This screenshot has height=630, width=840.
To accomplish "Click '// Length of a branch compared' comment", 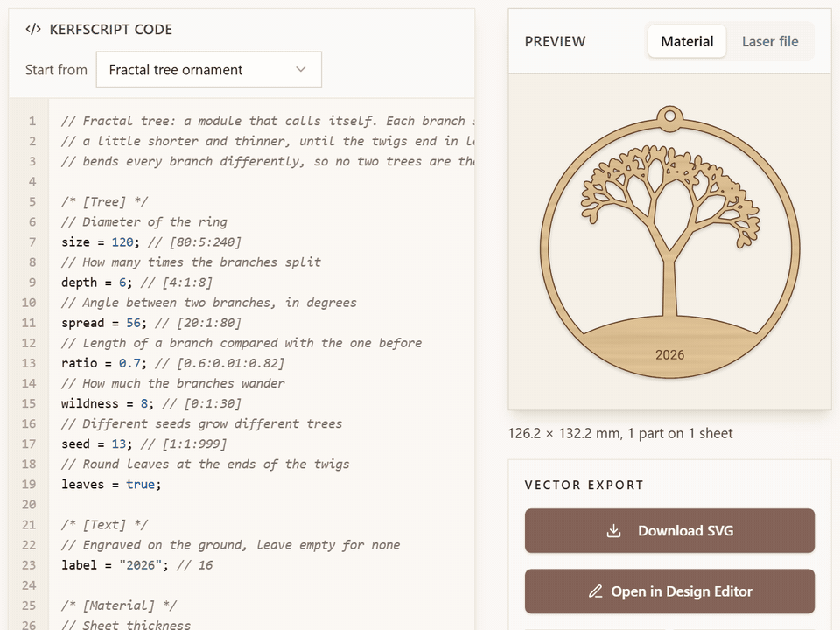I will pyautogui.click(x=241, y=343).
